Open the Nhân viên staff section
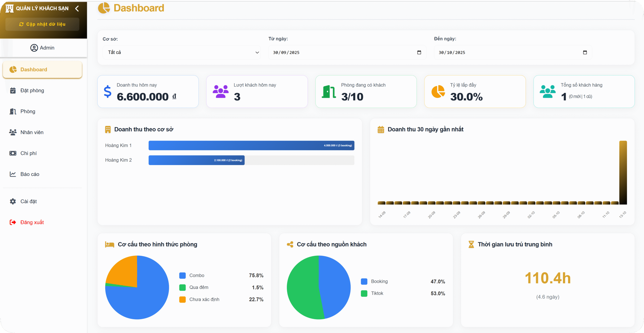The width and height of the screenshot is (644, 333). coord(32,132)
